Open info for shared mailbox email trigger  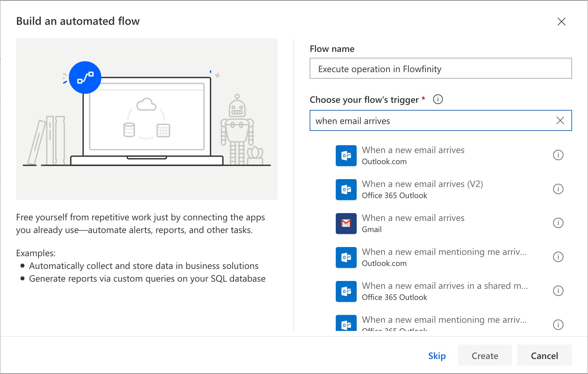pyautogui.click(x=558, y=291)
